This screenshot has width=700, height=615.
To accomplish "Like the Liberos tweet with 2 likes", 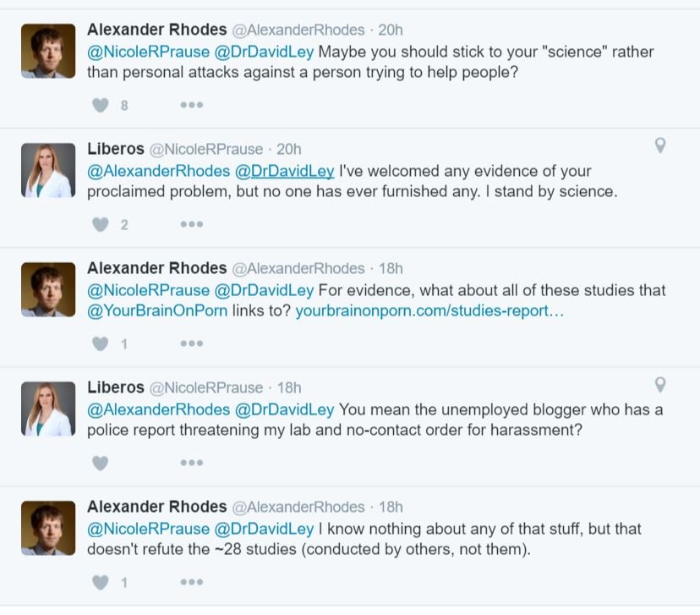I will 101,224.
